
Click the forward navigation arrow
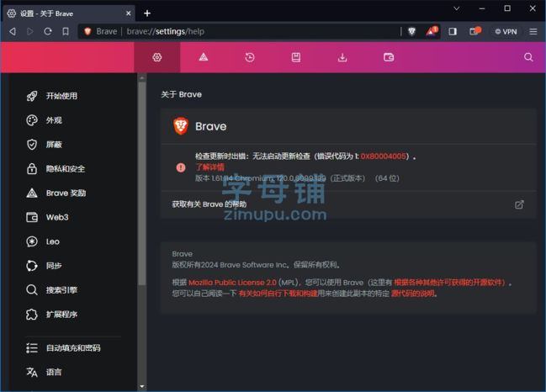tap(30, 32)
